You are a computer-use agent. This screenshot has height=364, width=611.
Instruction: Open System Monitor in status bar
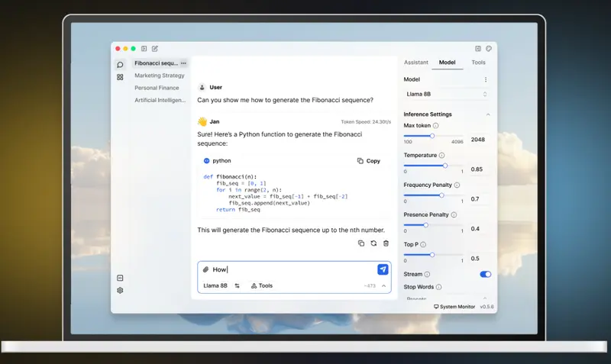[454, 306]
